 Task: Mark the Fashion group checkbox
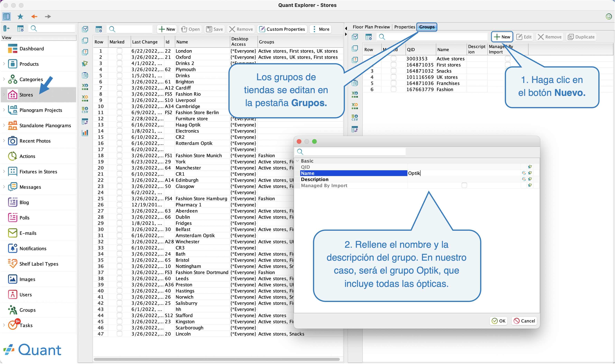click(x=393, y=89)
